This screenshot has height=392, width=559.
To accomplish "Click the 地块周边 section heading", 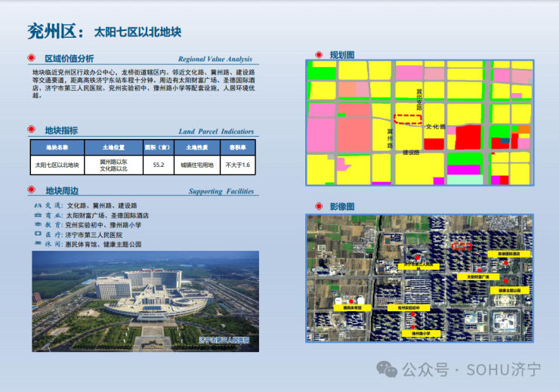I will point(62,190).
